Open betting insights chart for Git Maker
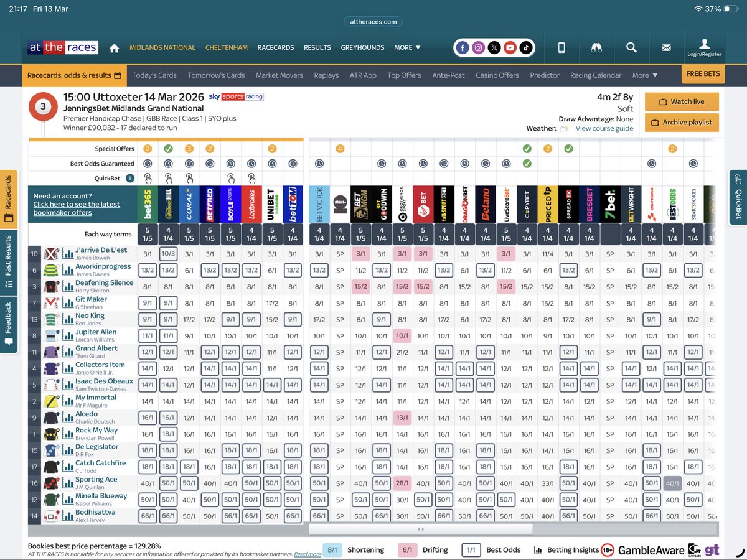747x560 pixels. tap(68, 302)
